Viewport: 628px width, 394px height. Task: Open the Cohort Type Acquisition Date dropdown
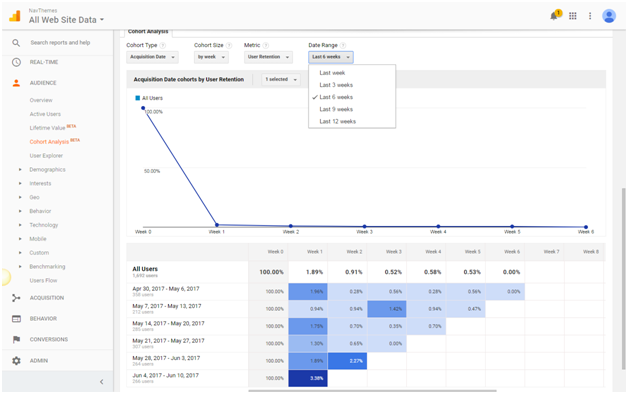(152, 57)
